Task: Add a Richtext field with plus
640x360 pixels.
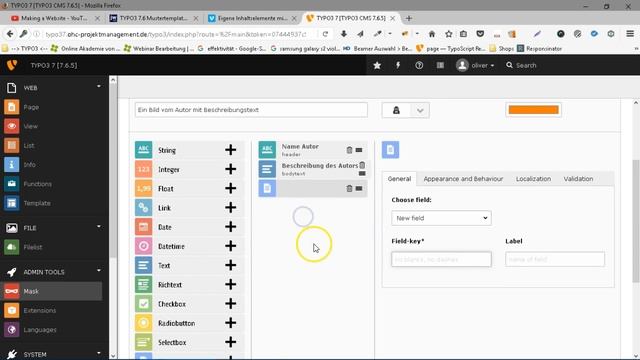Action: coord(231,284)
